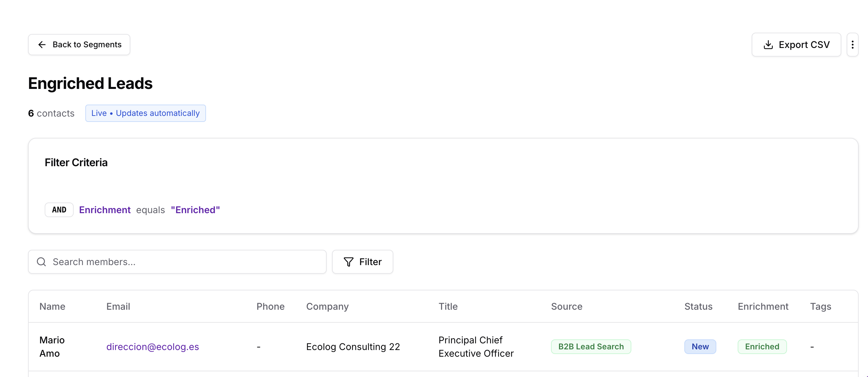This screenshot has height=377, width=868.
Task: Click the funnel filter icon
Action: point(348,262)
